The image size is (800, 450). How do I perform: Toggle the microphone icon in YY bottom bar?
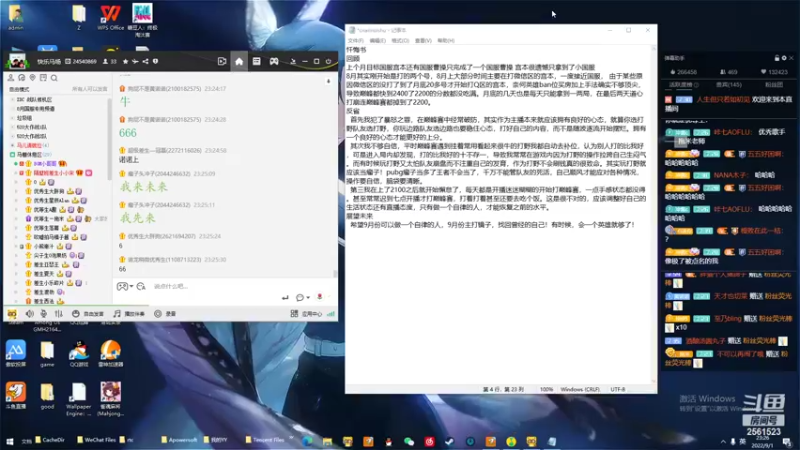(44, 314)
